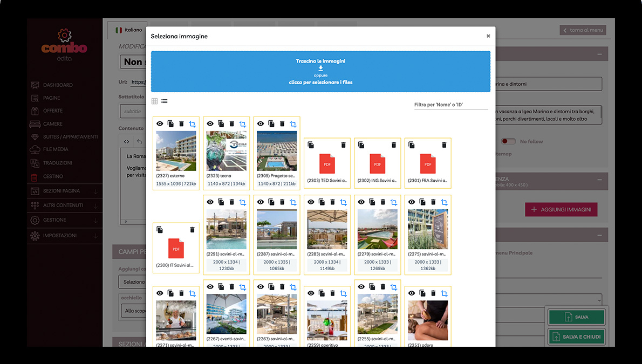Copy the (2303) TED Savini PDF
The width and height of the screenshot is (642, 364).
pyautogui.click(x=311, y=145)
